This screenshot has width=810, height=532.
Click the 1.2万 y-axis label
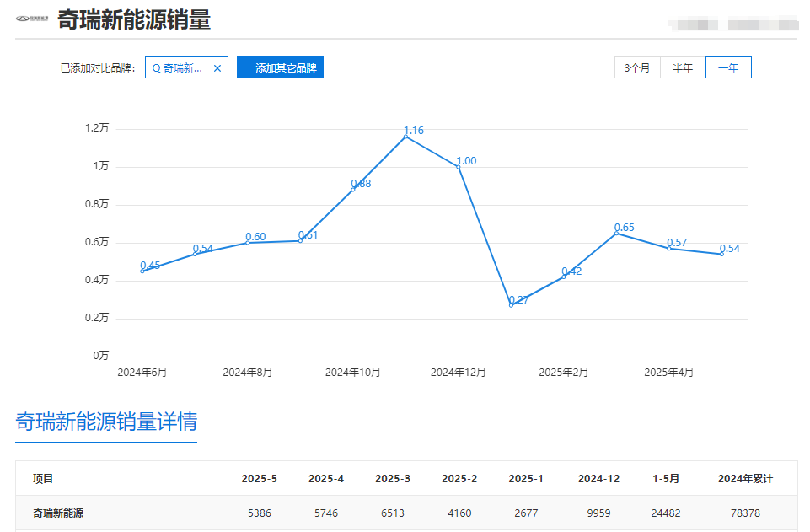(97, 128)
